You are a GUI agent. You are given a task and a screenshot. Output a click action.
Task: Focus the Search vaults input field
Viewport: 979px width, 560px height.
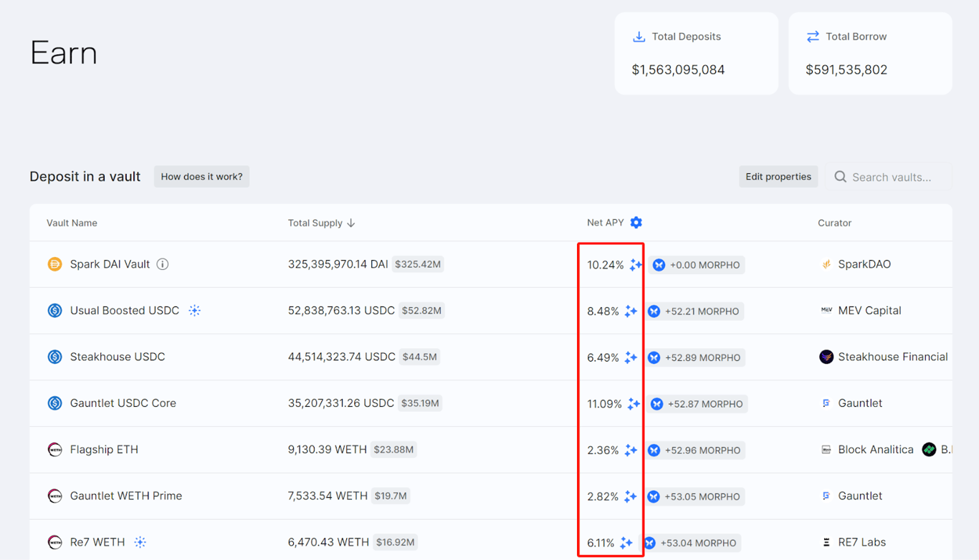pyautogui.click(x=892, y=177)
